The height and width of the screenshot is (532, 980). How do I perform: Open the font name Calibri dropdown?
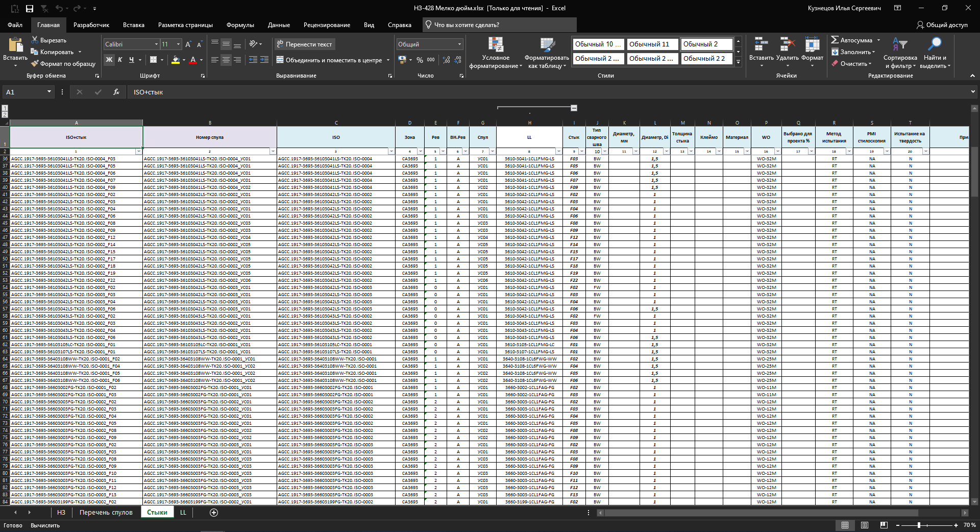156,44
